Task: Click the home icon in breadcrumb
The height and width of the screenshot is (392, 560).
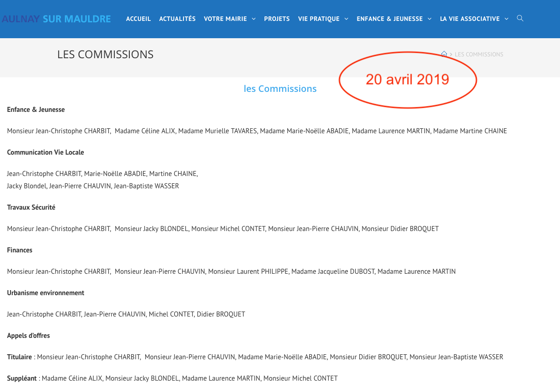Action: 444,54
